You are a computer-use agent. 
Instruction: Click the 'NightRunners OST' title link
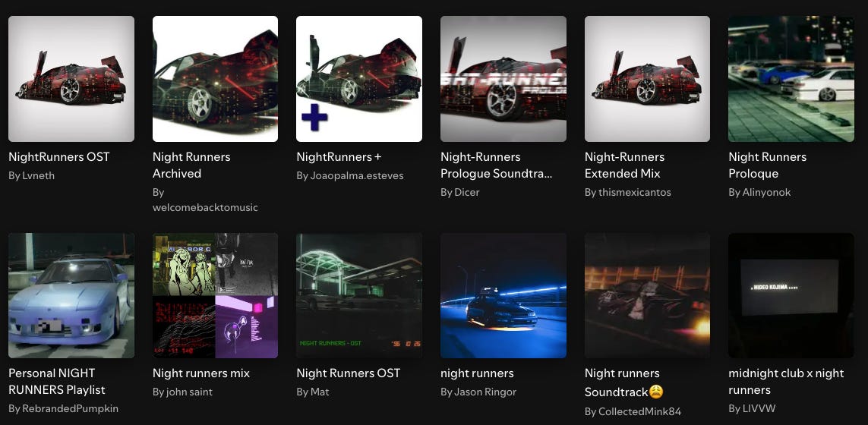(x=59, y=156)
